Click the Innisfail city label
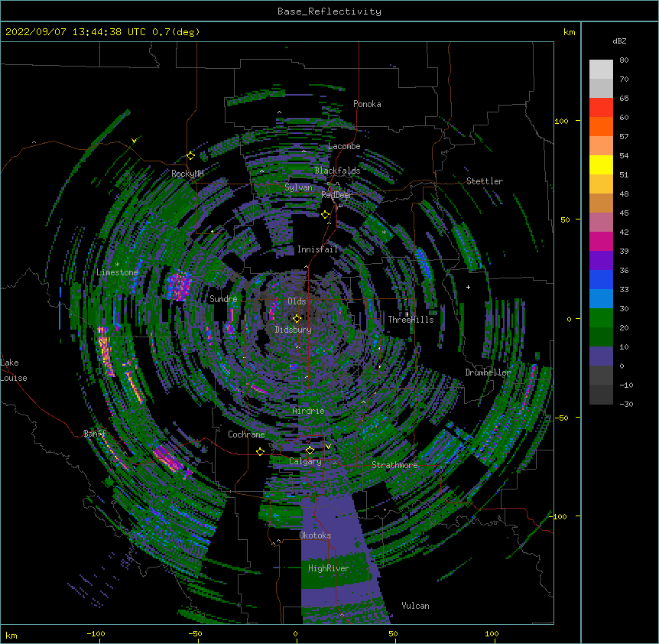The image size is (659, 644). pos(318,249)
